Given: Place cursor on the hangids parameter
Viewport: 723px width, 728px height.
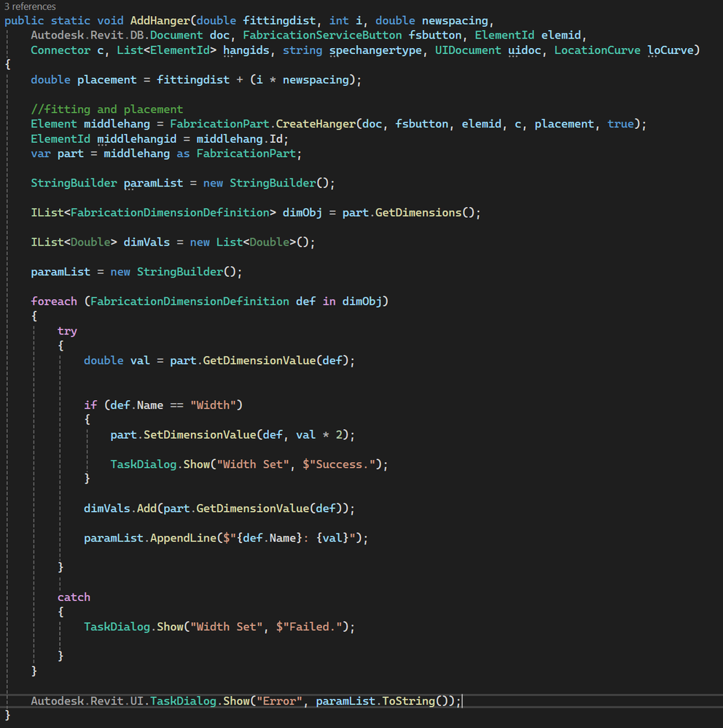Looking at the screenshot, I should coord(246,50).
